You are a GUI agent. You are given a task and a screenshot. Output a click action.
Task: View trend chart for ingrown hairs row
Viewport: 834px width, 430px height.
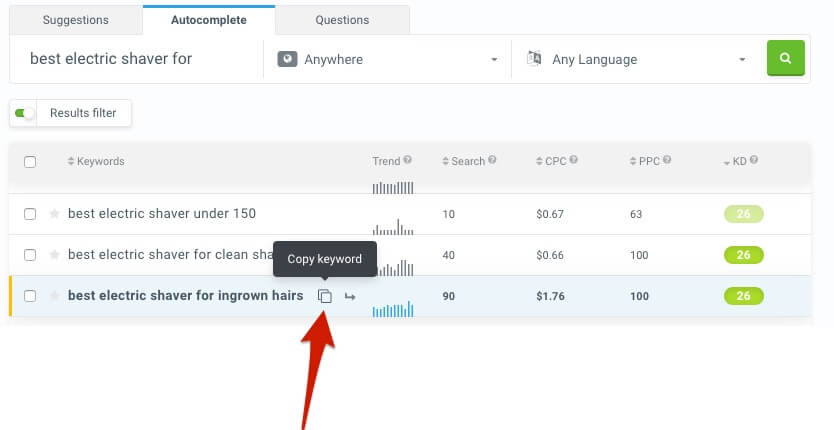(x=393, y=309)
